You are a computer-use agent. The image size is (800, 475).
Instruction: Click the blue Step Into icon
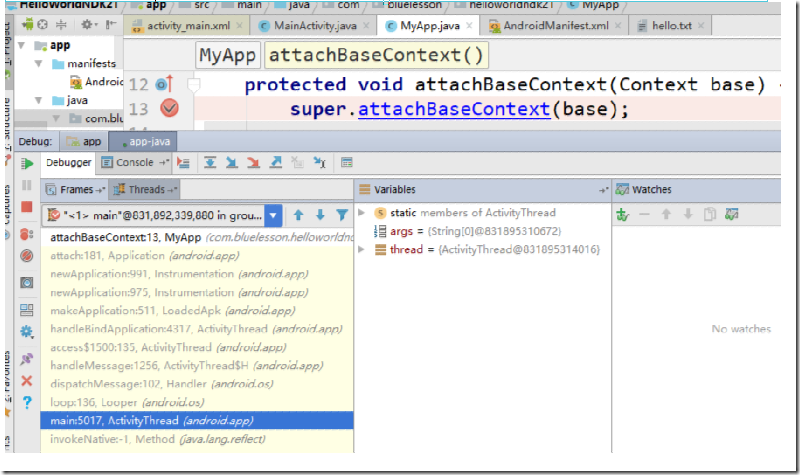coord(232,163)
